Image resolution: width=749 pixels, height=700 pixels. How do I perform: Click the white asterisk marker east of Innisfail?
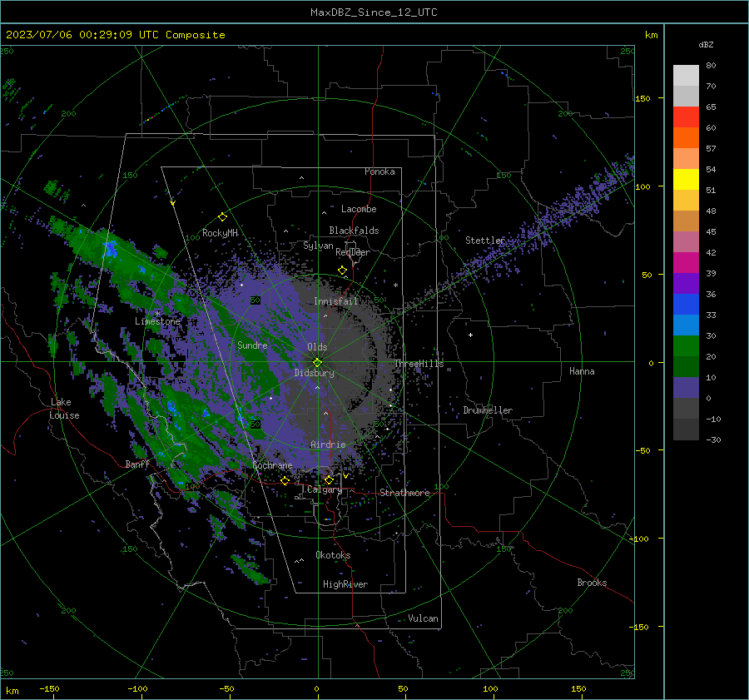tap(395, 285)
